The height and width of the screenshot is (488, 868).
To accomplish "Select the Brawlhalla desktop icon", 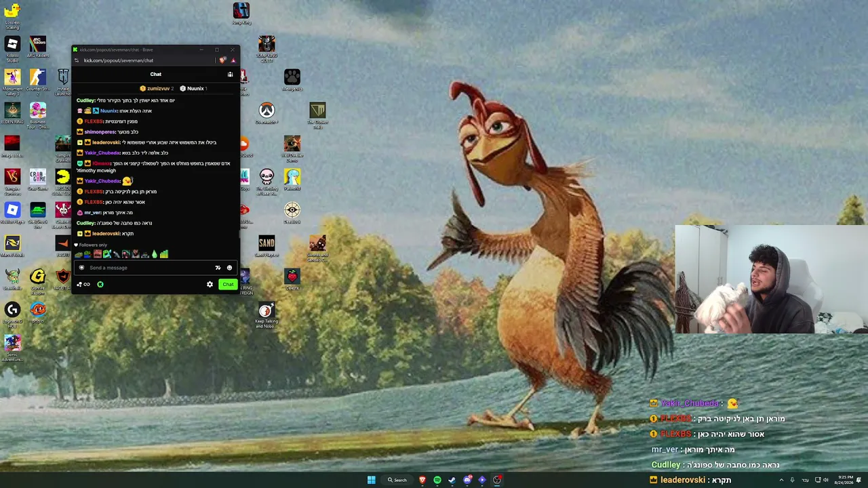I will click(x=12, y=279).
